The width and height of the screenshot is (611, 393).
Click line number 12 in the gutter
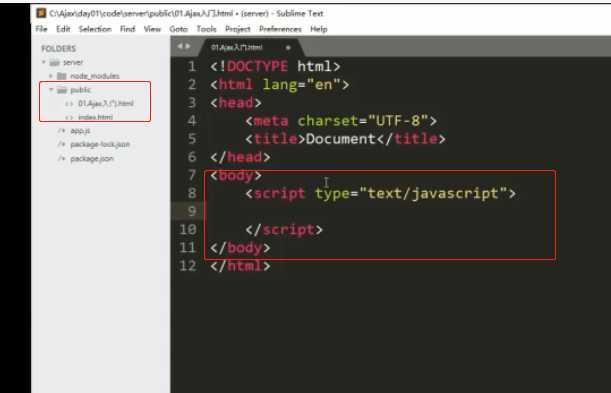coord(187,266)
